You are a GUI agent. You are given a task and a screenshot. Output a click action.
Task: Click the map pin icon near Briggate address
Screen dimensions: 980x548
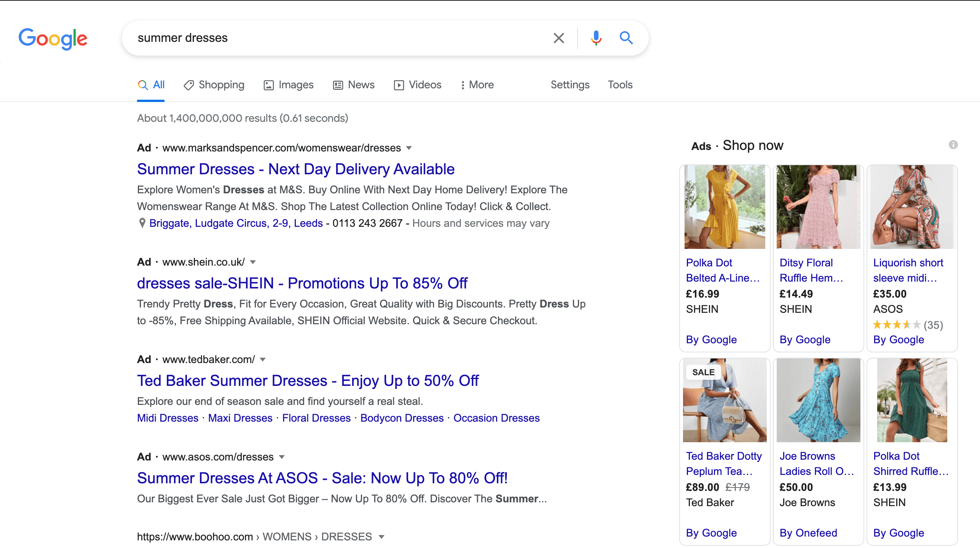tap(142, 223)
